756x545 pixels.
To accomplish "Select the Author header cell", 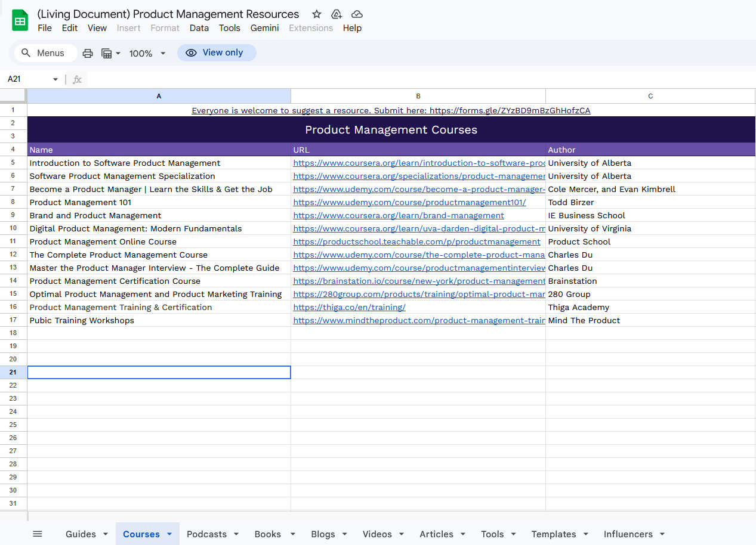I will [x=650, y=150].
